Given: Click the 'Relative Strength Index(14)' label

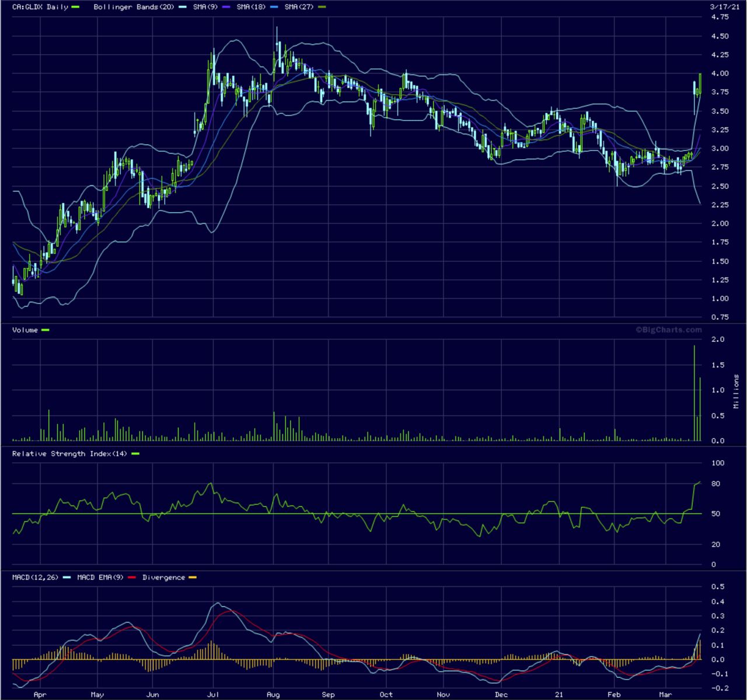Looking at the screenshot, I should [69, 454].
